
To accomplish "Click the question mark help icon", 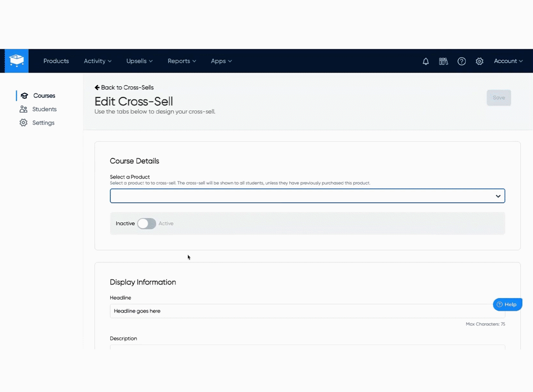I will pyautogui.click(x=461, y=61).
